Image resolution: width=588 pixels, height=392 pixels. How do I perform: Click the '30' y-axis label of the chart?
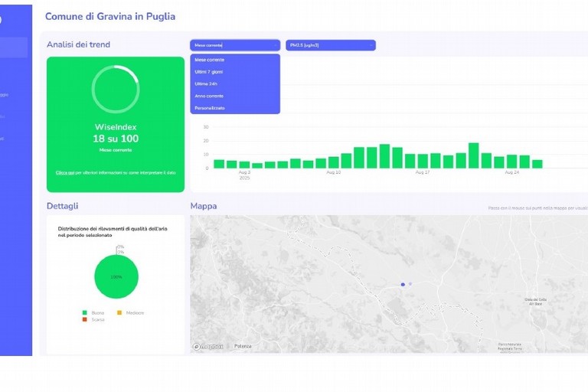point(206,127)
